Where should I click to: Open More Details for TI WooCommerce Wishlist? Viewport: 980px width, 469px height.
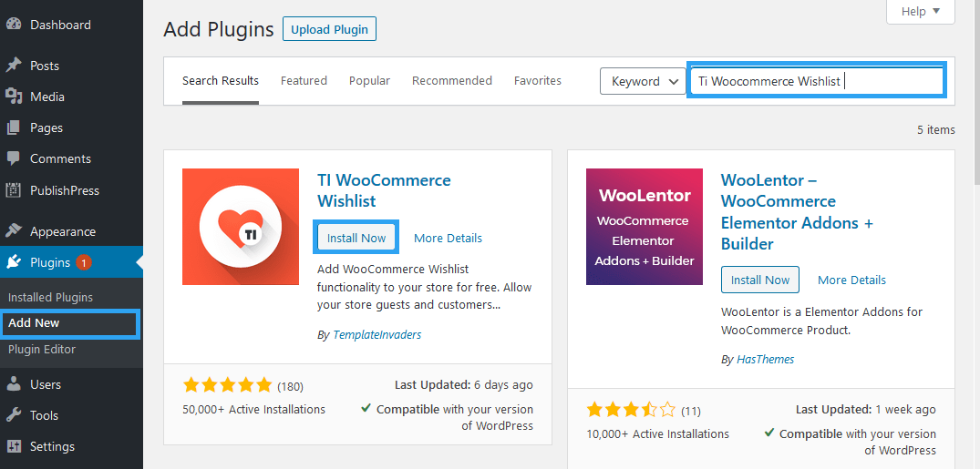tap(449, 238)
